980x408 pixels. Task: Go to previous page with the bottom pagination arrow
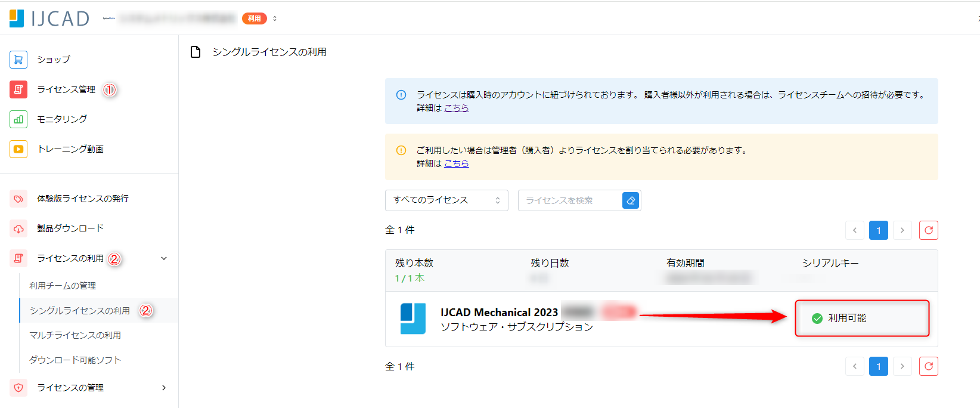855,366
